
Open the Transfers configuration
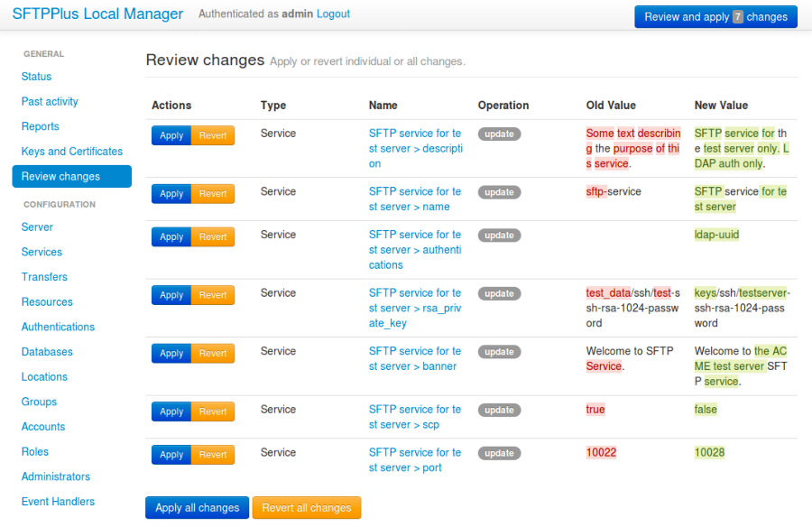coord(42,276)
